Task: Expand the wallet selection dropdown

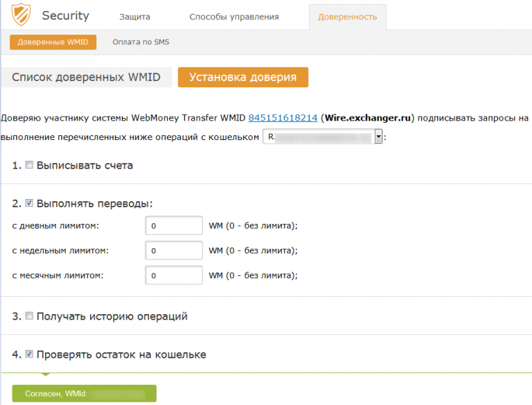Action: [378, 137]
